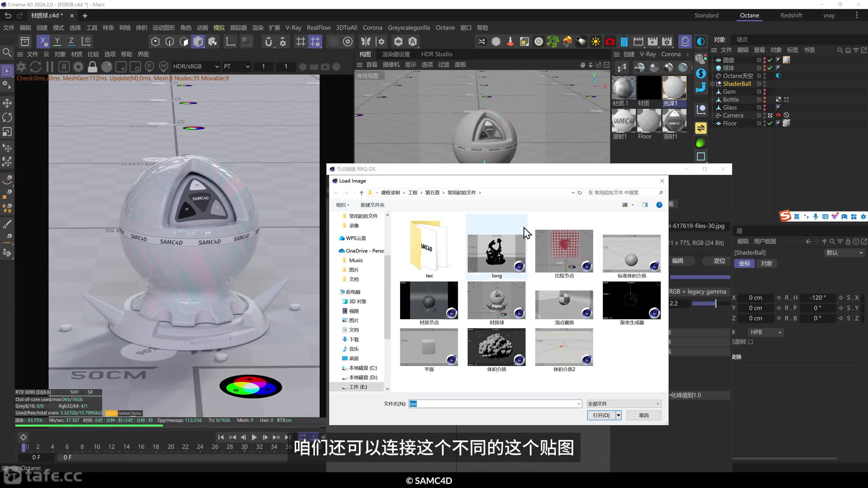Click the Octane region render R icon

point(64,66)
